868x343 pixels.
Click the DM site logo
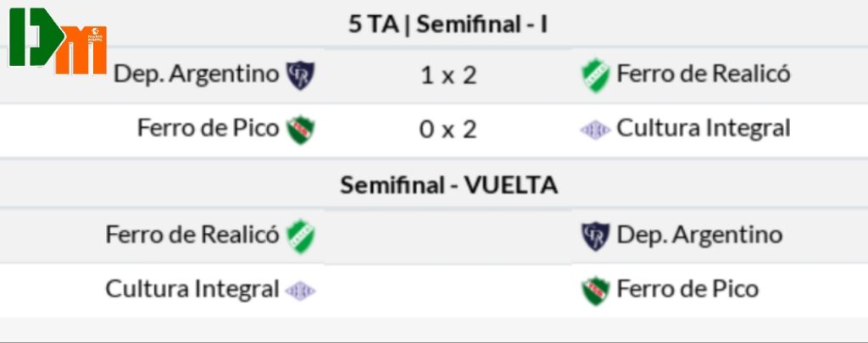(x=58, y=41)
